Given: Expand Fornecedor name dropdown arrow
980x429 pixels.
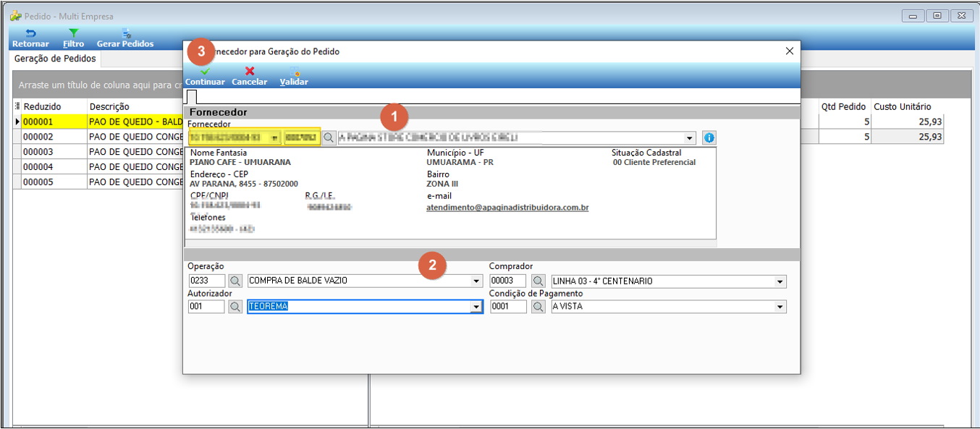Looking at the screenshot, I should click(x=690, y=137).
